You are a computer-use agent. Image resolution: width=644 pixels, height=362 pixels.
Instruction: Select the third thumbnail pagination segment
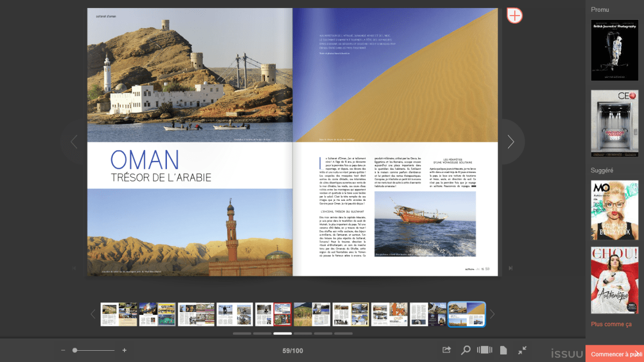tap(283, 334)
